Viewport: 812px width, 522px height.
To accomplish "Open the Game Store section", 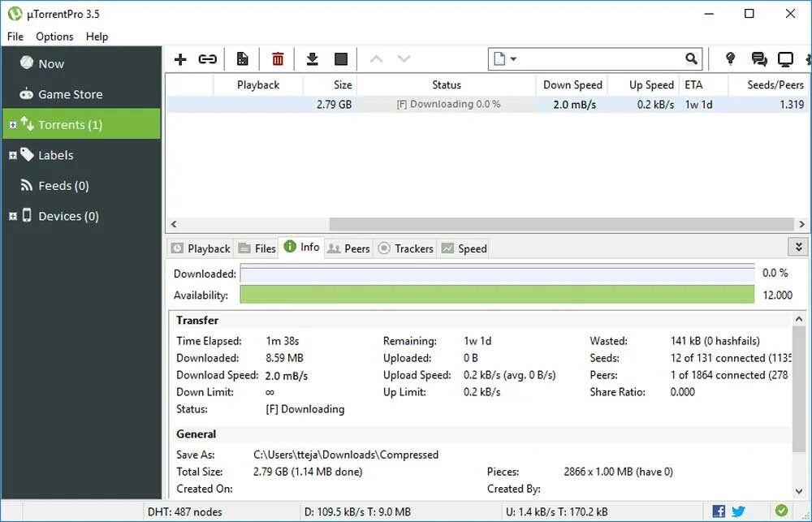I will (71, 94).
